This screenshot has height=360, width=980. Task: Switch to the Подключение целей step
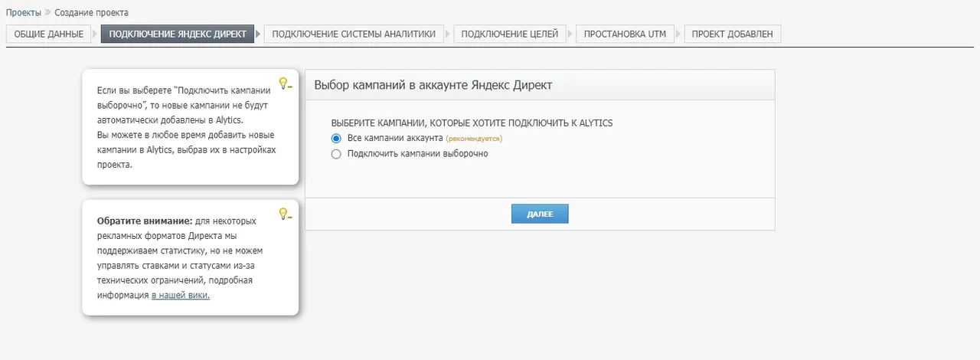510,34
